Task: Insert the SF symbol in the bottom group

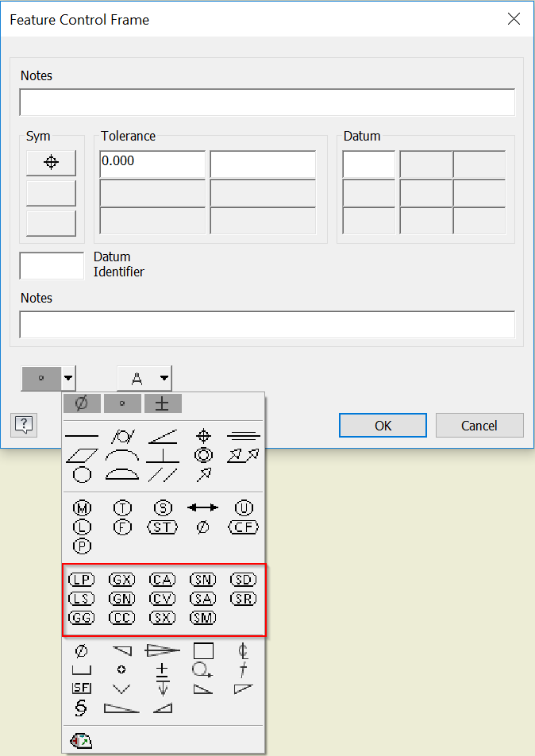Action: [82, 688]
